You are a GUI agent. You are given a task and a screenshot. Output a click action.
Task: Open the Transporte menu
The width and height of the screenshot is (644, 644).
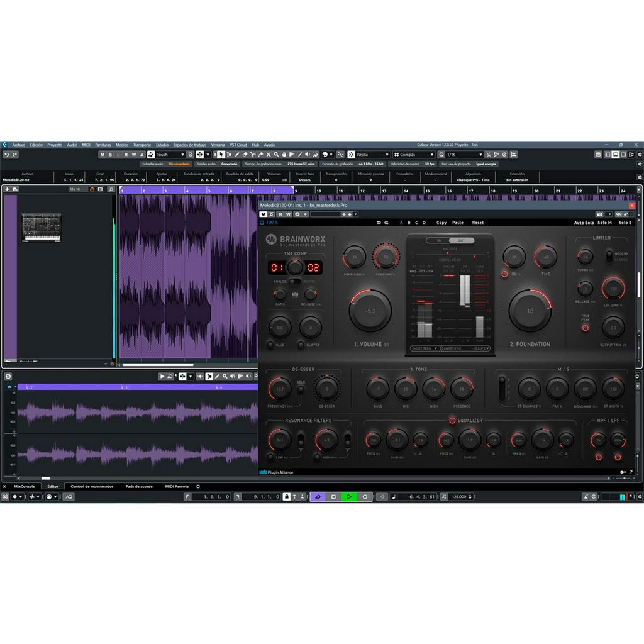point(142,145)
